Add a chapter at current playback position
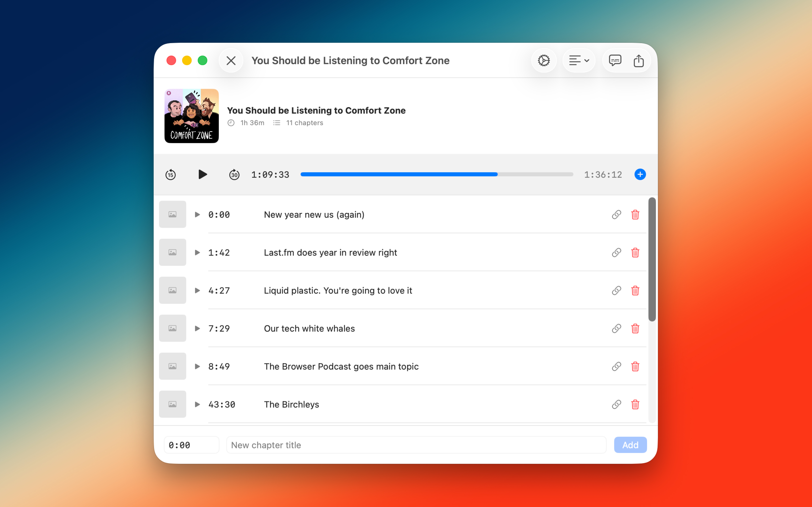Screen dimensions: 812x507 (640, 174)
